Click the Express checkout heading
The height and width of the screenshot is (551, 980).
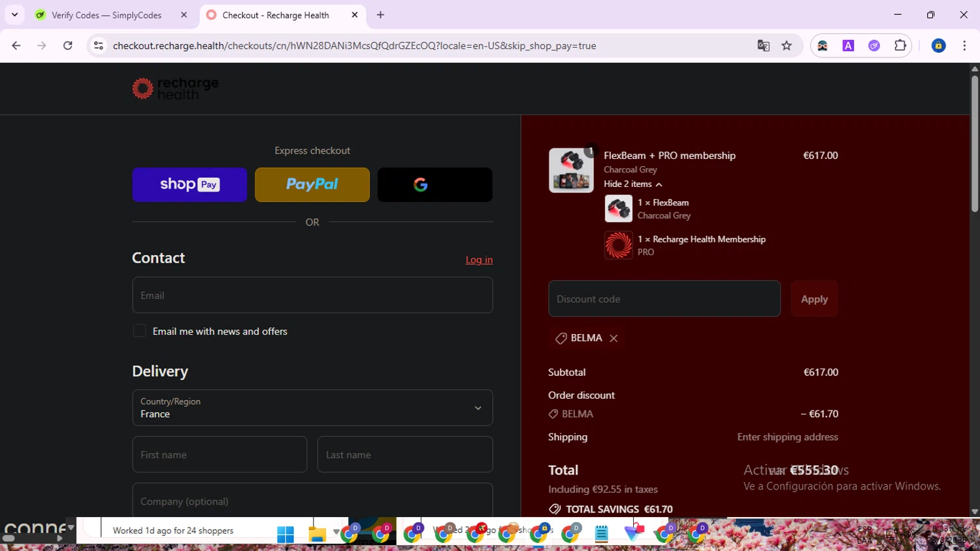(x=312, y=150)
